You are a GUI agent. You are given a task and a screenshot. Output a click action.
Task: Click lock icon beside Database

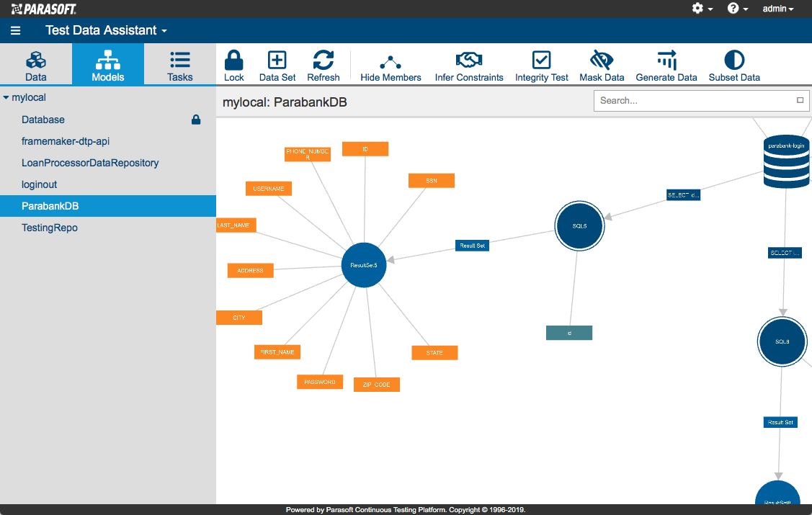[196, 120]
